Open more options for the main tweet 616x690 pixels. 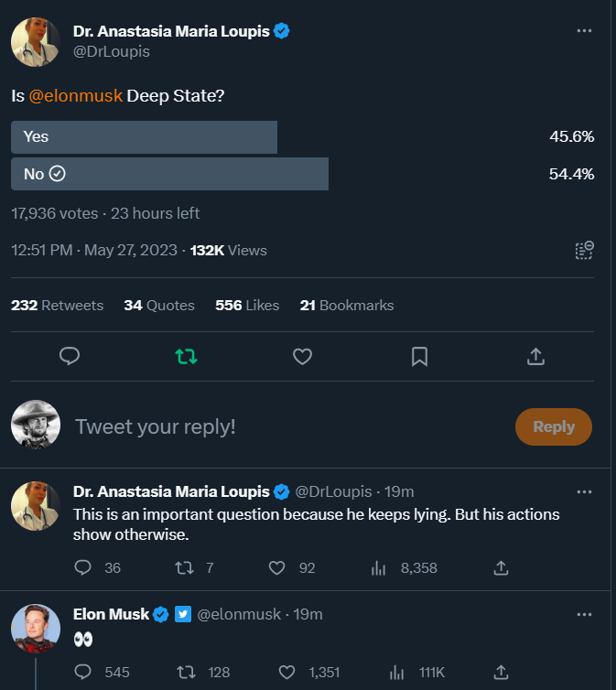[584, 31]
